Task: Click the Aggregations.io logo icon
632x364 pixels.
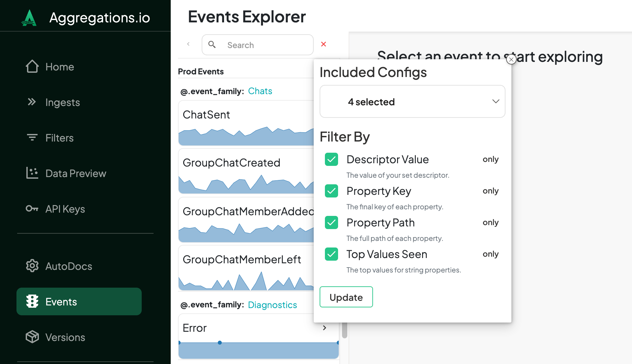Action: [x=29, y=18]
